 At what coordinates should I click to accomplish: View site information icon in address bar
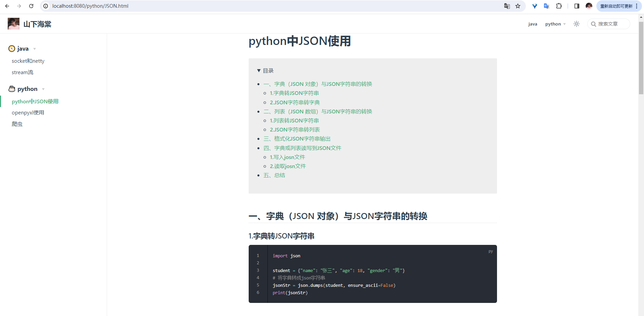point(46,6)
